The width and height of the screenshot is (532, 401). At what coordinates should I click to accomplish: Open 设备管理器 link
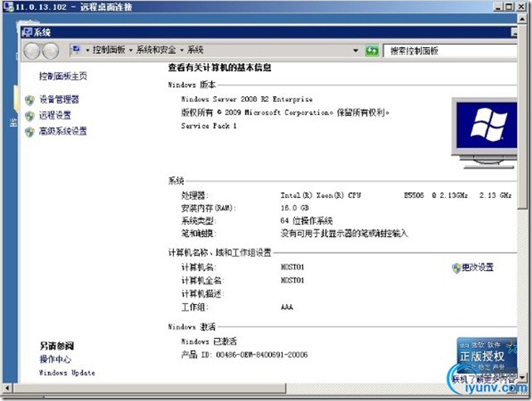pyautogui.click(x=59, y=99)
